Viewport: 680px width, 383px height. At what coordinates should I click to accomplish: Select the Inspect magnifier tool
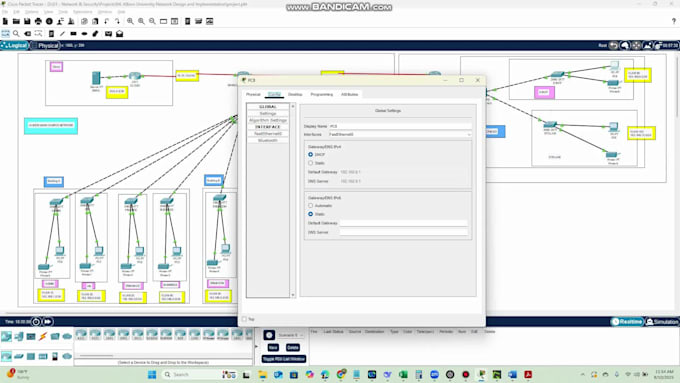click(16, 33)
